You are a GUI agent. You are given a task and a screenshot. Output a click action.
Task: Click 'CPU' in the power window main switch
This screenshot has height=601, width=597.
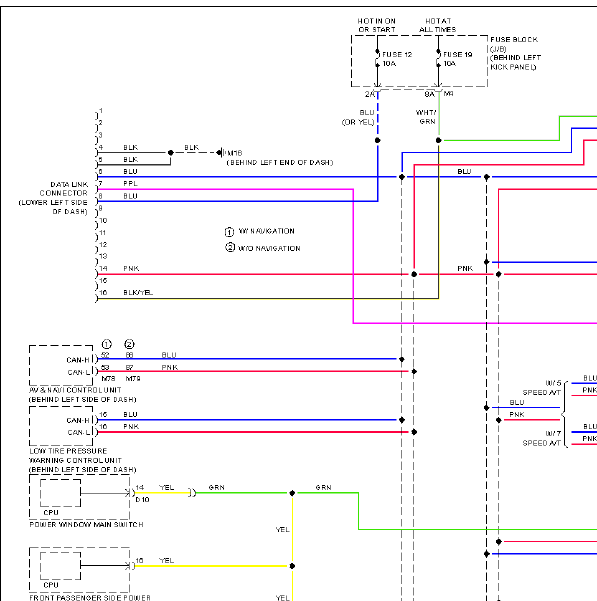[x=51, y=512]
